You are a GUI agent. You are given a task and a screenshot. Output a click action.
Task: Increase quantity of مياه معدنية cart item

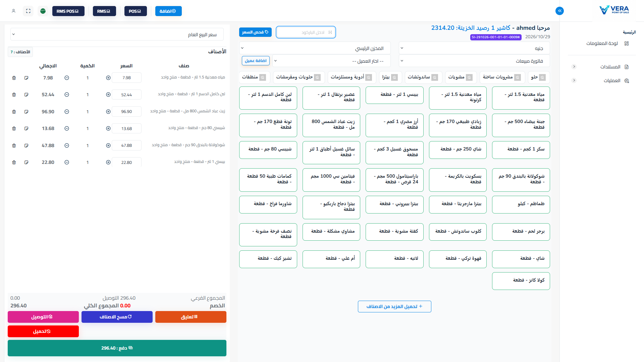point(108,78)
